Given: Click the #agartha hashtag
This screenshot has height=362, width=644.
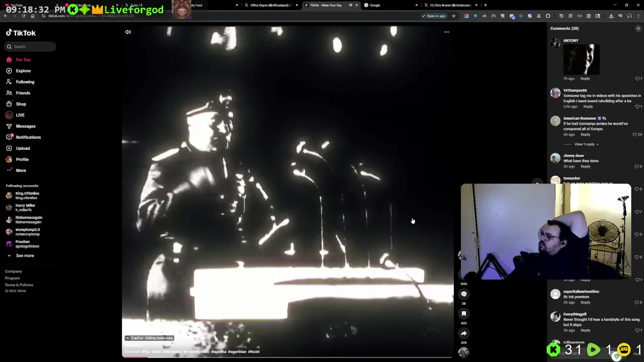Looking at the screenshot, I should coord(218,352).
